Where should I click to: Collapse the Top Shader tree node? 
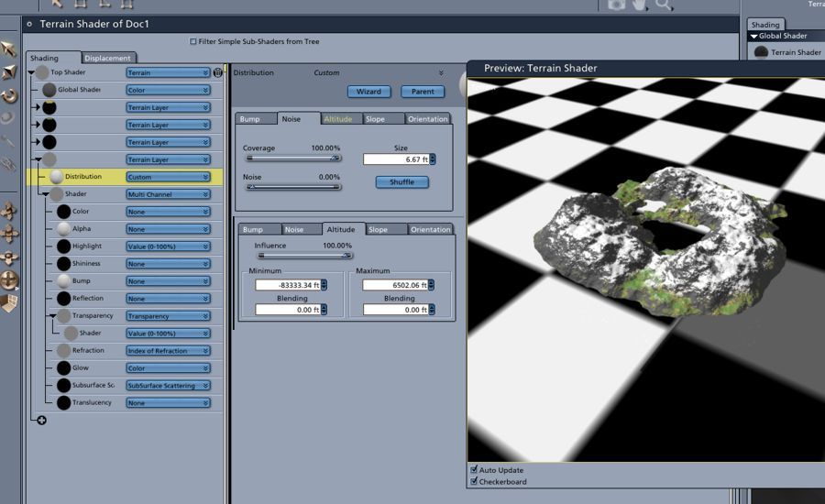coord(31,72)
